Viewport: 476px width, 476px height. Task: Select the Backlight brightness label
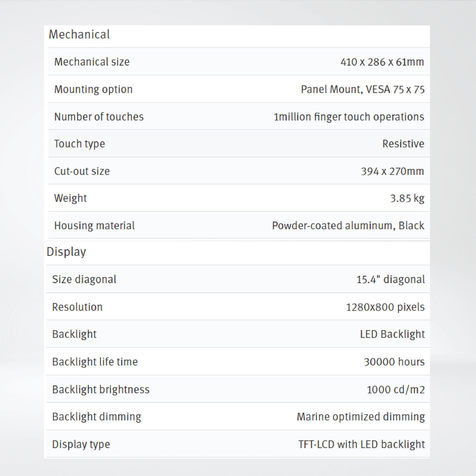click(101, 389)
